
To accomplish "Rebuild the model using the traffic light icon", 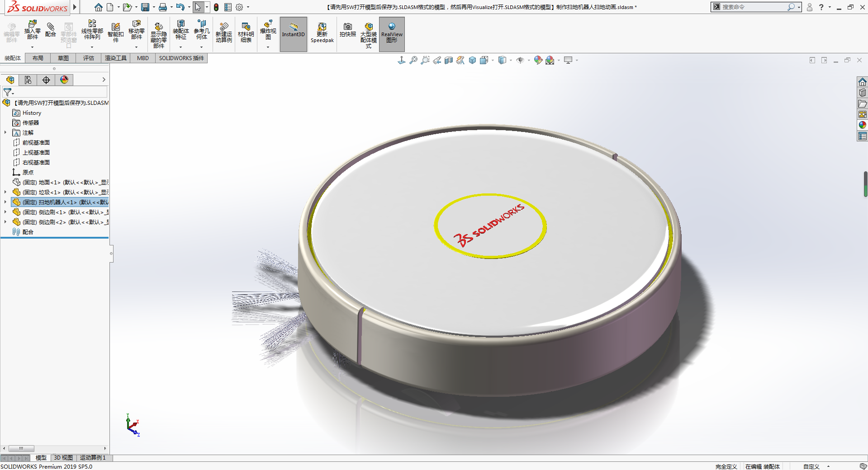I will click(x=216, y=7).
